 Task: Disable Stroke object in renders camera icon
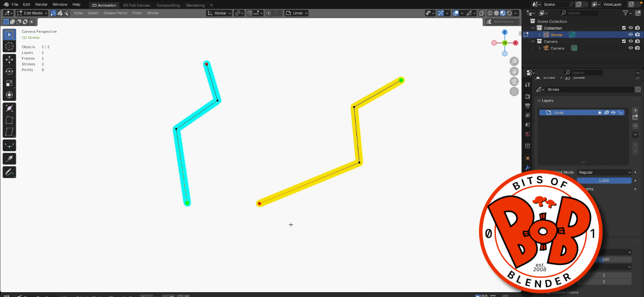tap(637, 34)
